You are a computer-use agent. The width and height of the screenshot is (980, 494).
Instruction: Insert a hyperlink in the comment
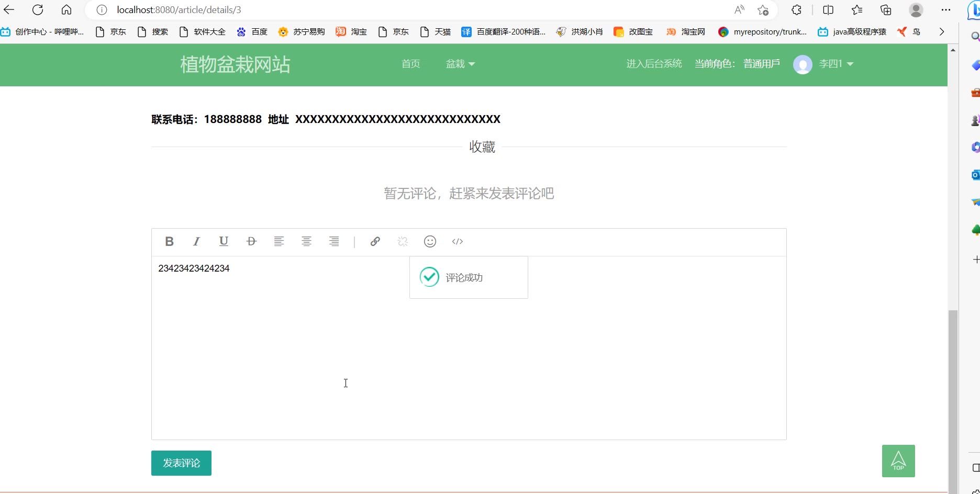(x=375, y=241)
